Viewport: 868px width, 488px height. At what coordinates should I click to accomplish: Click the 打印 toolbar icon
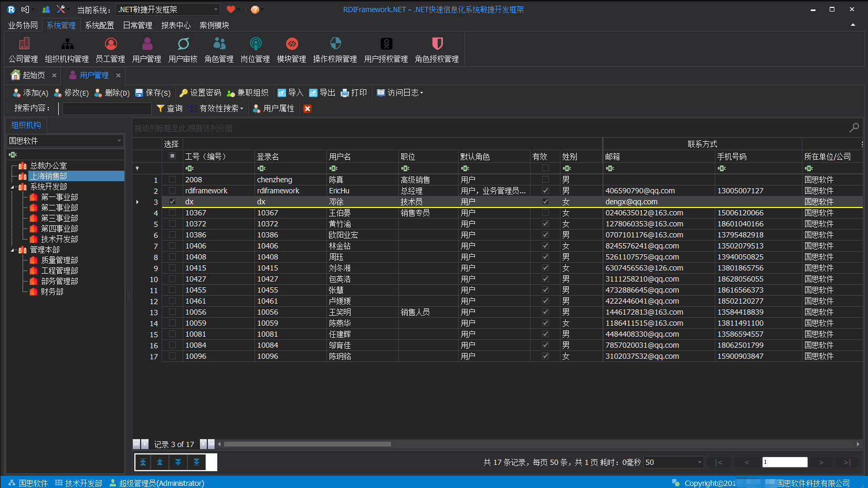(354, 92)
